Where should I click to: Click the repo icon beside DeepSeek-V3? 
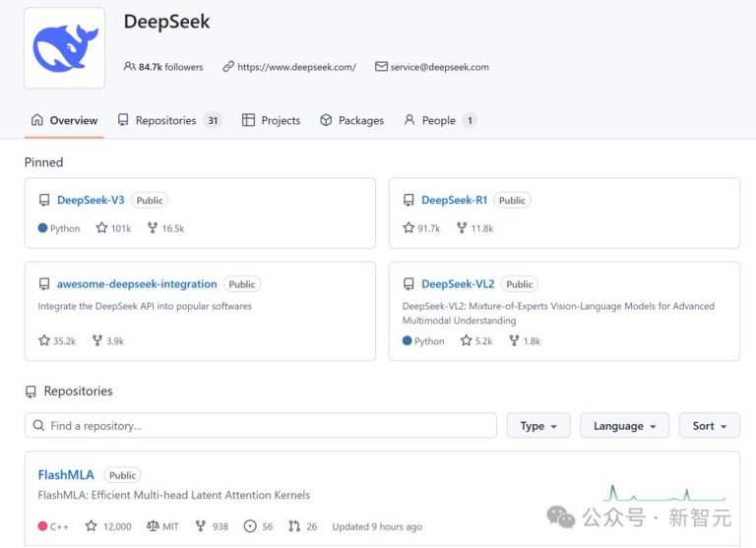(44, 200)
